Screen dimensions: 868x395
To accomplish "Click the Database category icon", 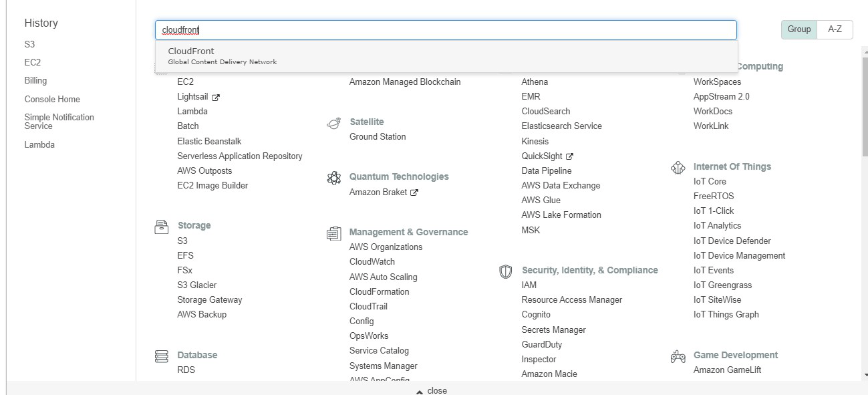I will tap(162, 356).
